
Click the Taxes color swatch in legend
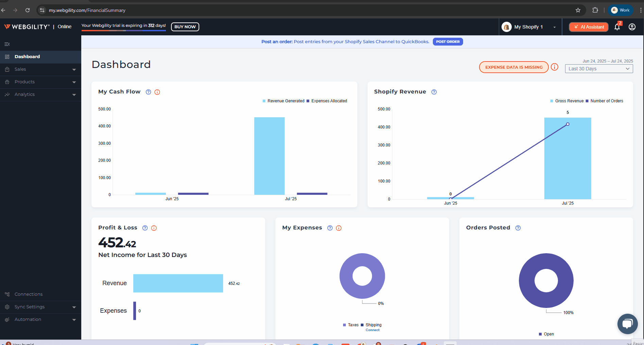[344, 325]
